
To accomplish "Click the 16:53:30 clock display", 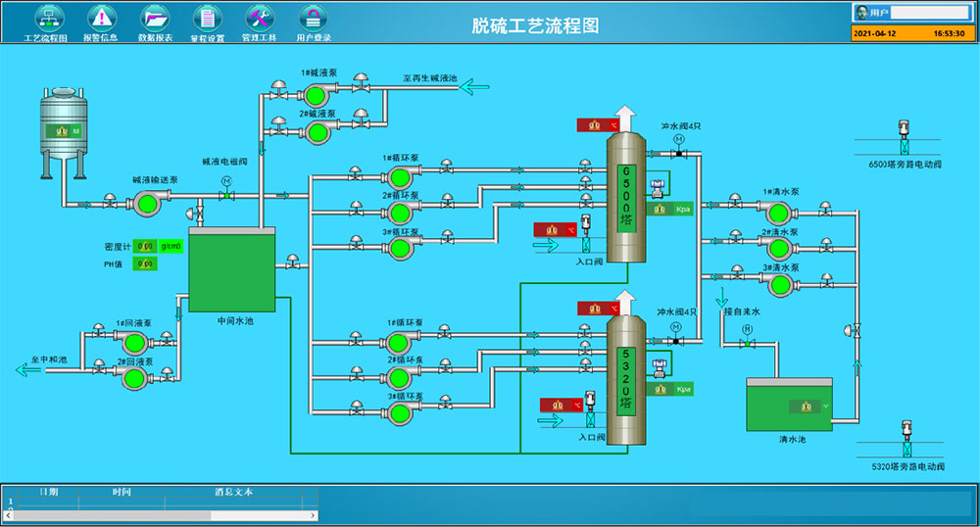I will [x=949, y=33].
